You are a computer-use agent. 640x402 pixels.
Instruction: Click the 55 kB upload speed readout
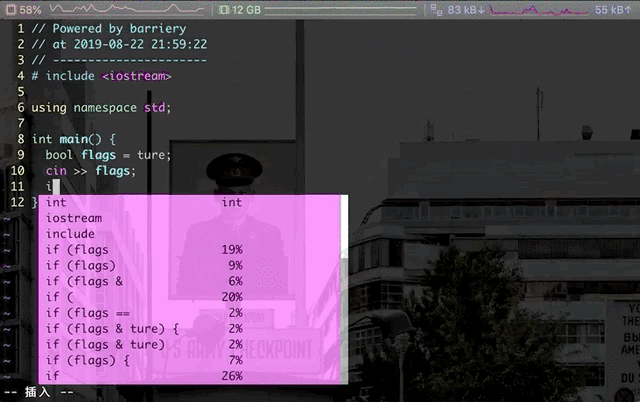click(x=613, y=10)
